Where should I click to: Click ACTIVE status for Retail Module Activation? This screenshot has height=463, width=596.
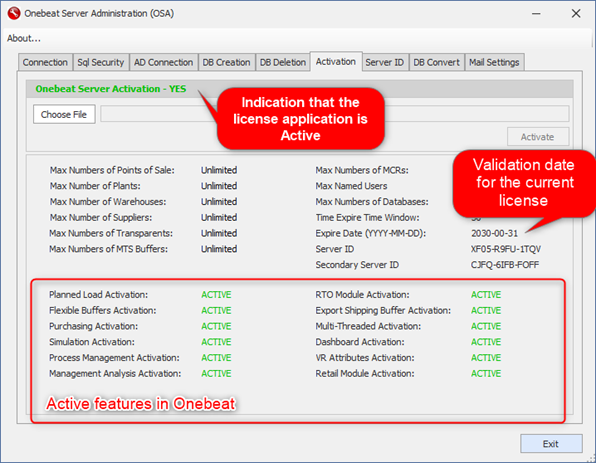(x=486, y=374)
